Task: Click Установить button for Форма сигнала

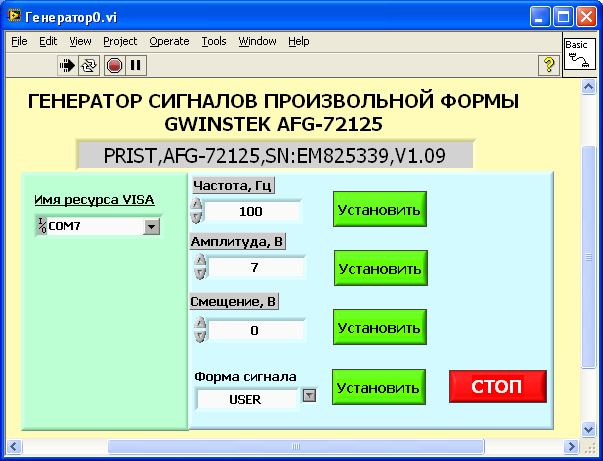Action: [x=379, y=387]
